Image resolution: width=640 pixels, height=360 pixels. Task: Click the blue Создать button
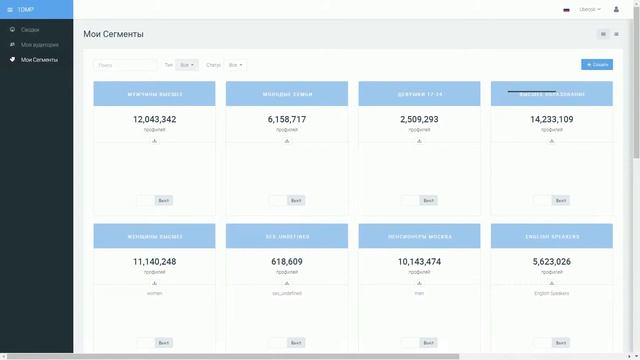coord(597,64)
